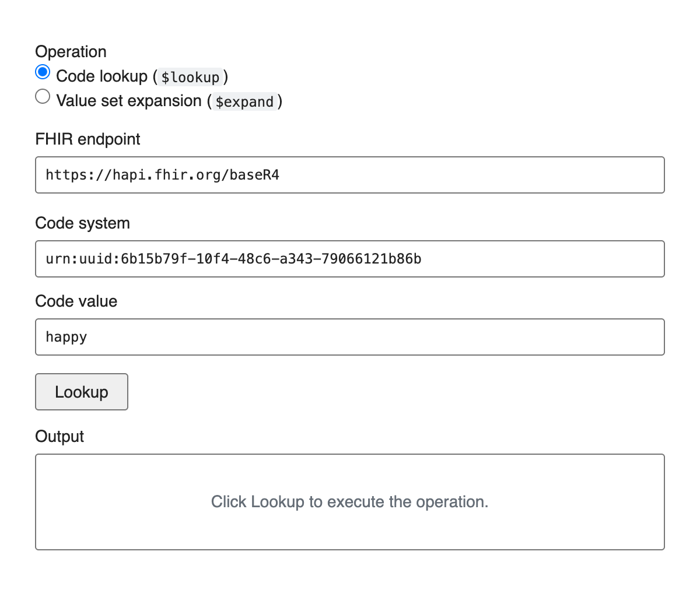Click the word 'happy' in Code value
The width and height of the screenshot is (700, 590).
coord(66,337)
